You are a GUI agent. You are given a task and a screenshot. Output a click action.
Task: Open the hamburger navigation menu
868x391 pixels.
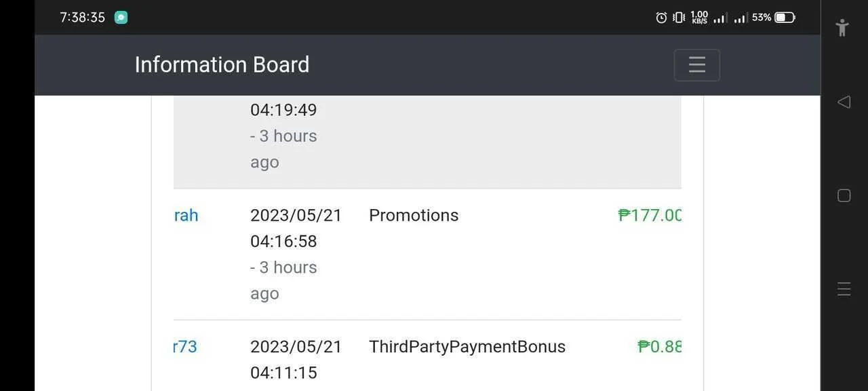click(696, 64)
